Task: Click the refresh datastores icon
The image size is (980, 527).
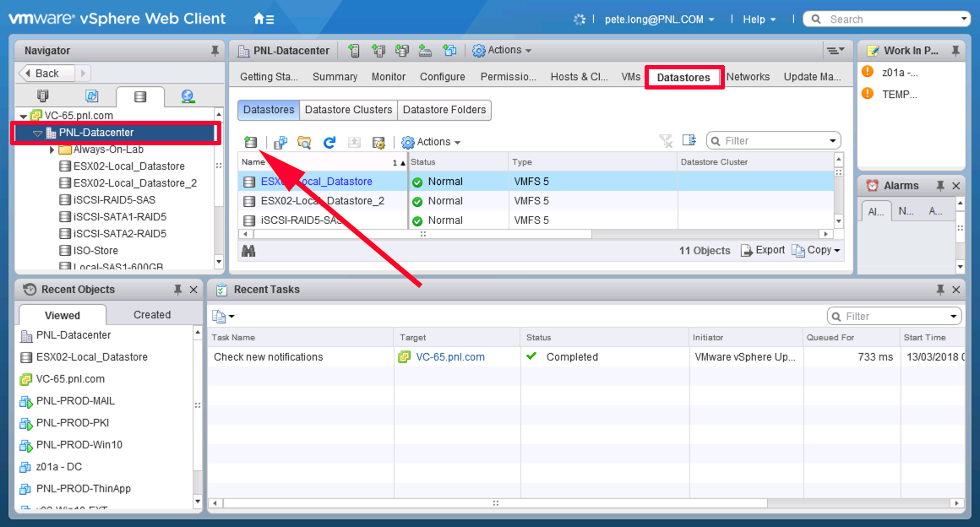Action: coord(329,143)
